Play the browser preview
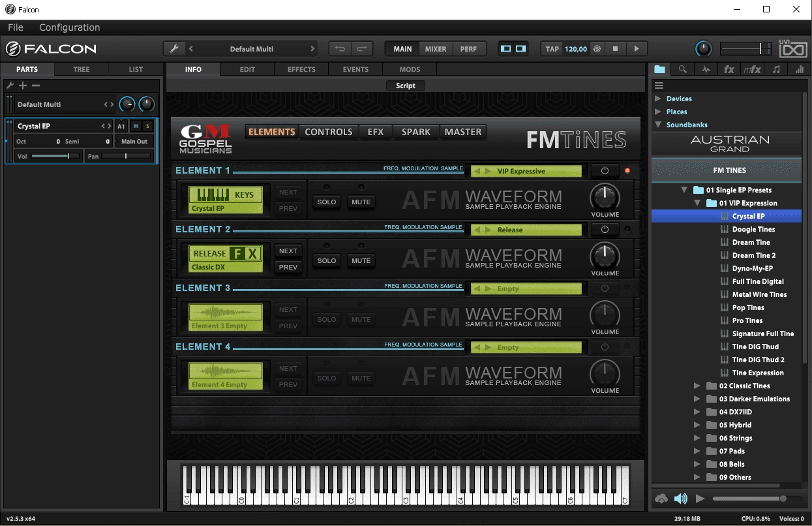The width and height of the screenshot is (812, 526). (x=700, y=499)
